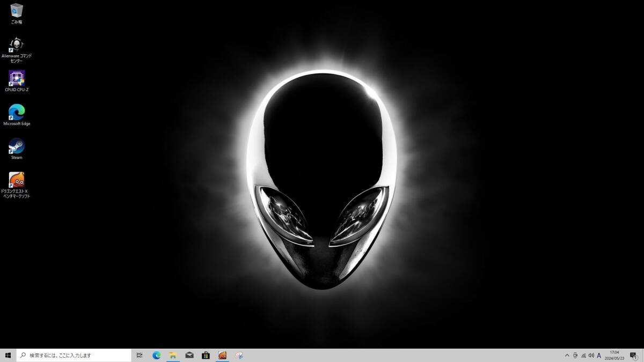Switch to Dragon Quest benchmark taskbar app

pos(222,355)
